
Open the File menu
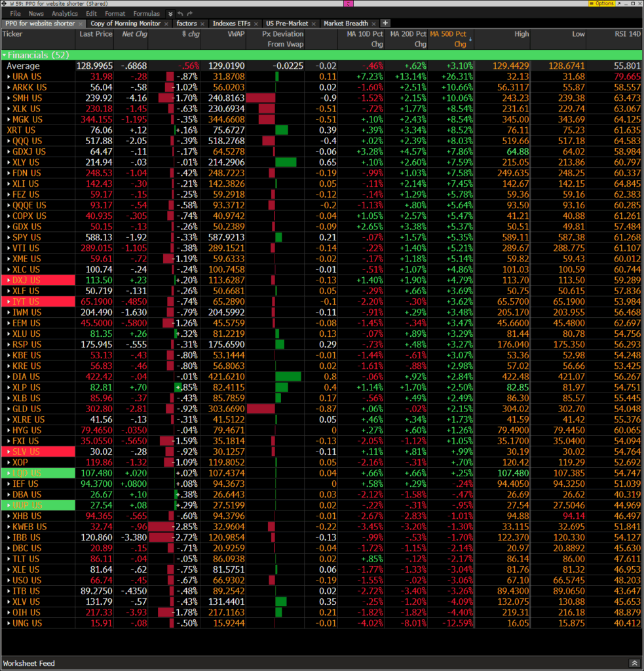16,14
